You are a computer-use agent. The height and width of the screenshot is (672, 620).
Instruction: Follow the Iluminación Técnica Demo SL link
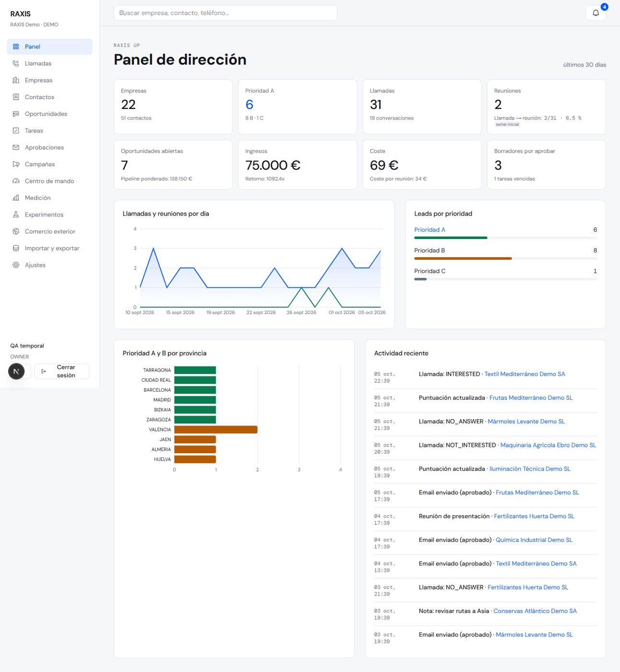point(530,469)
